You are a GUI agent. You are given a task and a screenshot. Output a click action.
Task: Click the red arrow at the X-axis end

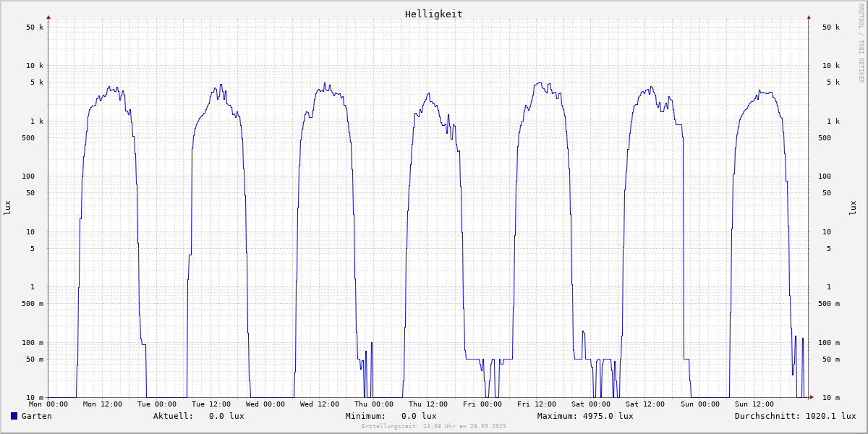tap(812, 397)
